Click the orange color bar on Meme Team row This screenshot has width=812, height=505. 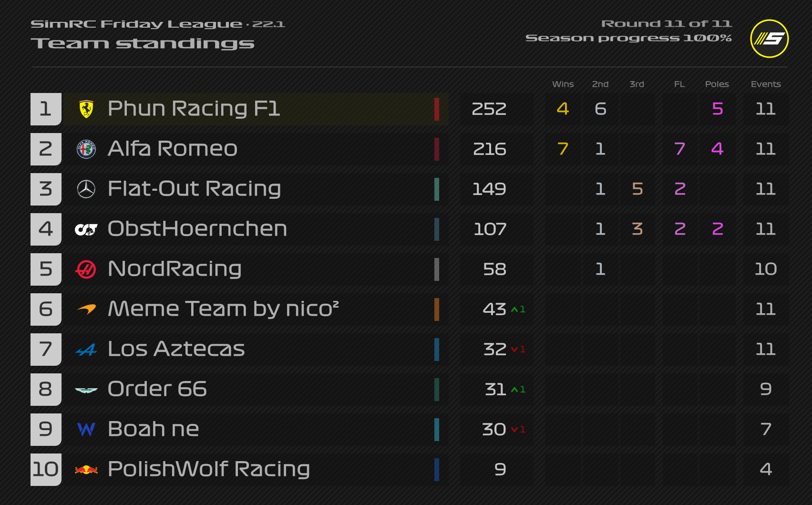437,309
